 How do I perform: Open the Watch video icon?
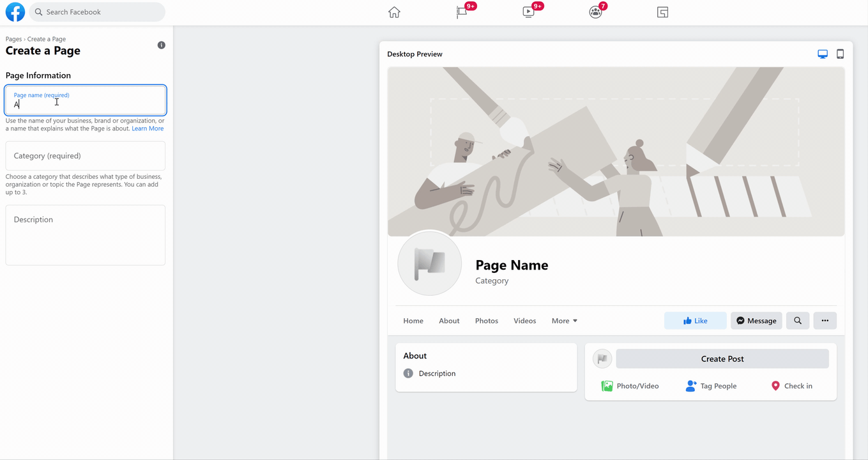[x=529, y=11]
